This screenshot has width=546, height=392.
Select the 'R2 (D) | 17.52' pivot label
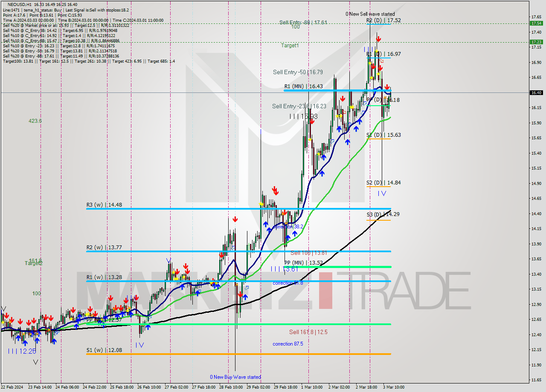click(x=383, y=20)
